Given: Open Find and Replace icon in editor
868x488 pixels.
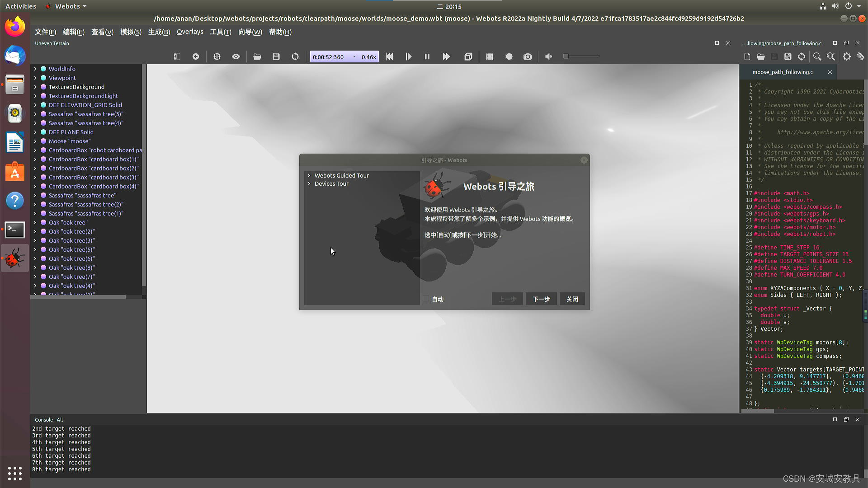Looking at the screenshot, I should 831,56.
